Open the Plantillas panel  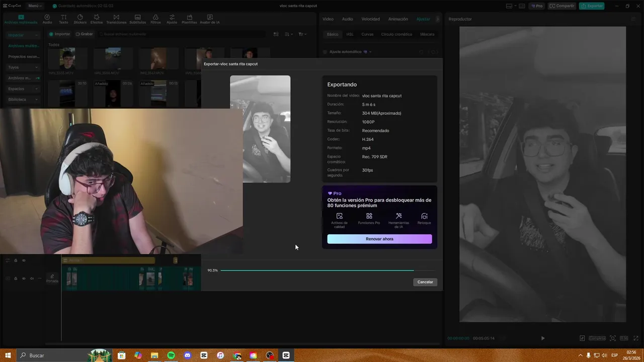[189, 19]
